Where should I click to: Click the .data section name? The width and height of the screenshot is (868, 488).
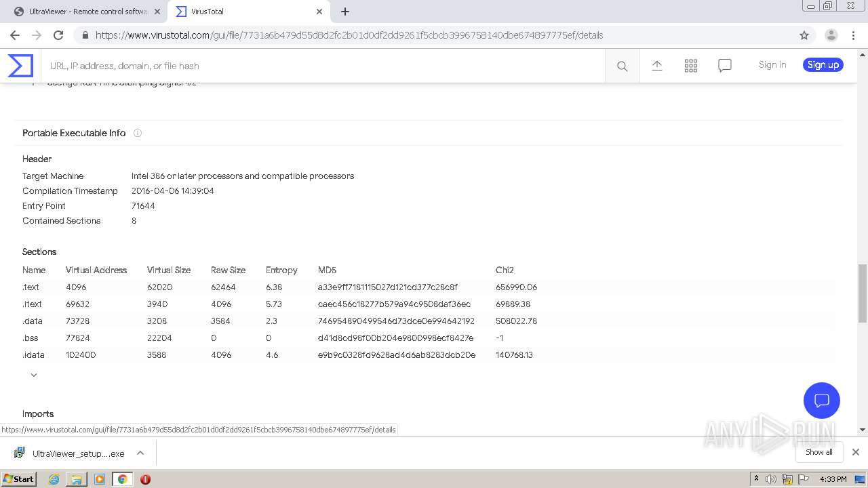click(x=33, y=321)
